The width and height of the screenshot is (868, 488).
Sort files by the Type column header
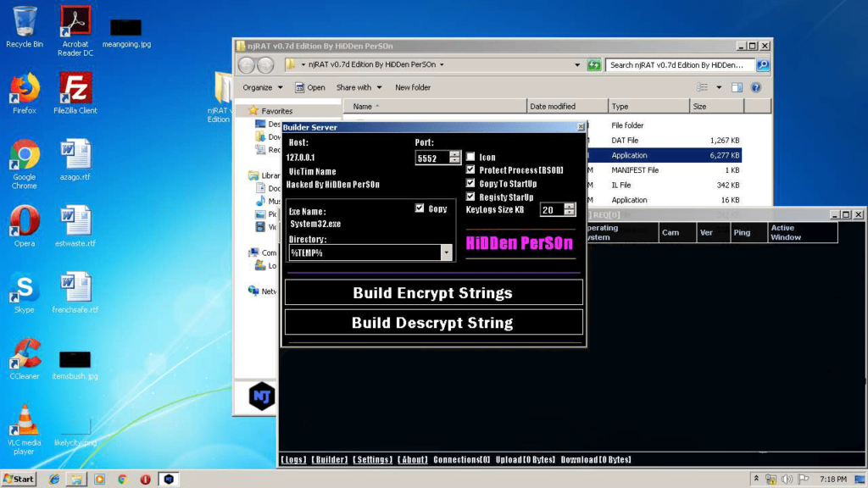coord(648,106)
